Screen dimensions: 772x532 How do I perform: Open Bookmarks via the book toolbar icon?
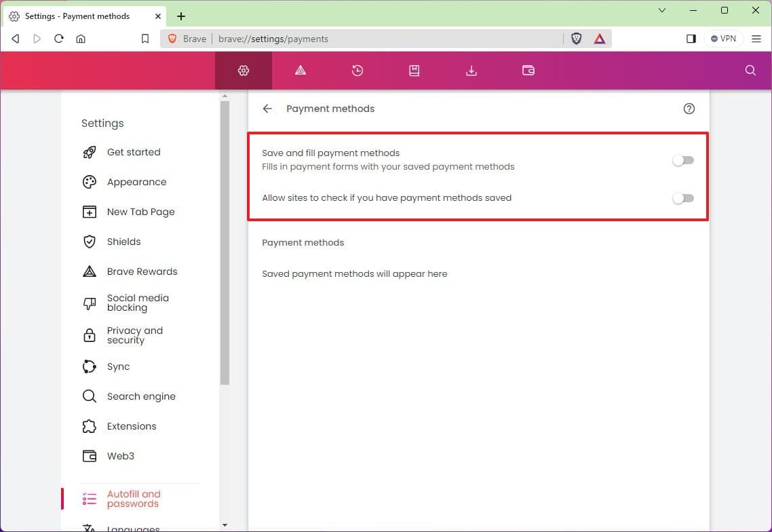[x=414, y=70]
